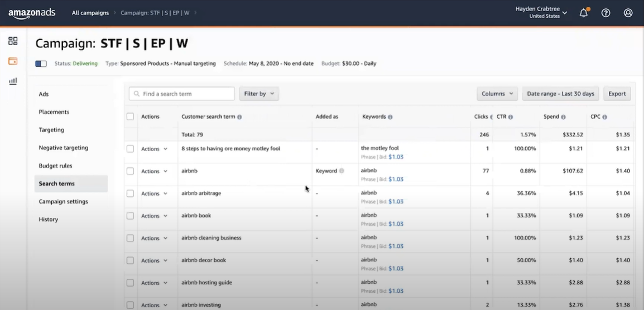Click the Keywords column info icon
This screenshot has height=310, width=644.
point(390,117)
